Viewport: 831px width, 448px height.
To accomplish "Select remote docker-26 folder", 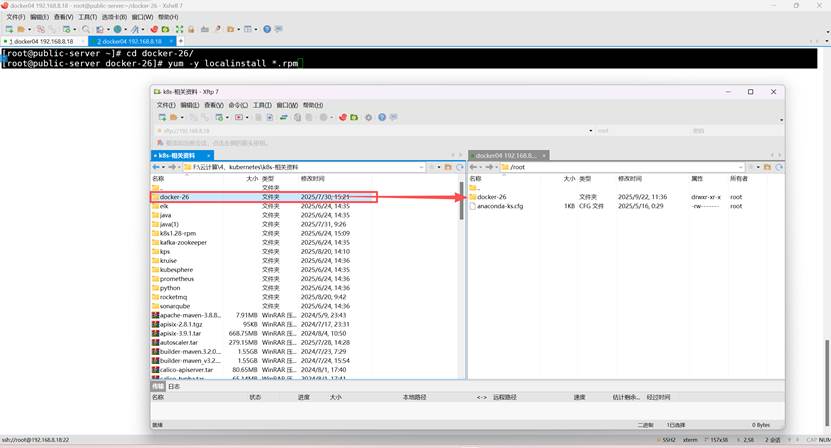I will [491, 197].
